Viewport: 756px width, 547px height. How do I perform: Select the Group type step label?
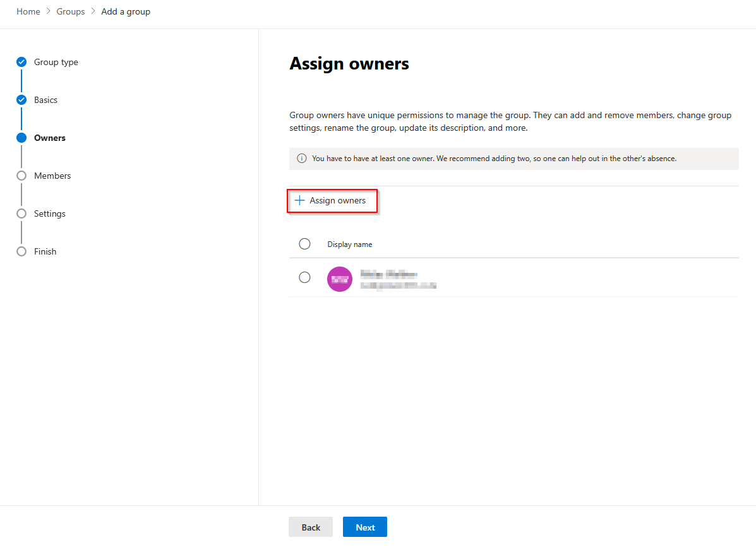coord(56,62)
